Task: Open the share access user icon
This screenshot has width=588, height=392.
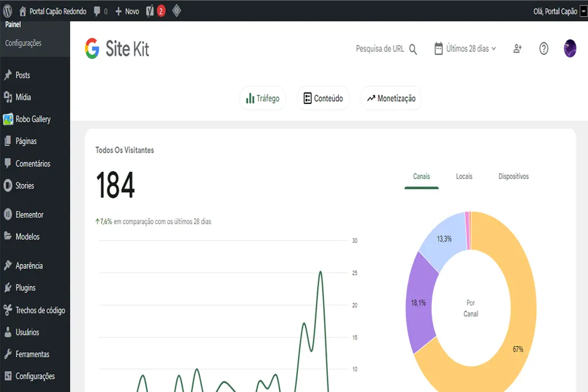Action: click(x=517, y=49)
